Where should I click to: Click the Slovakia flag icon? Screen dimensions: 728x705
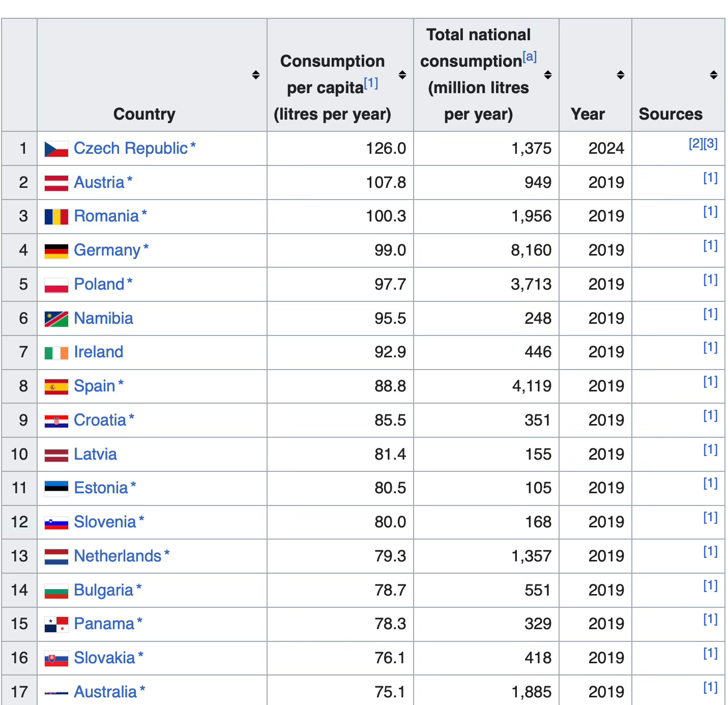56,659
